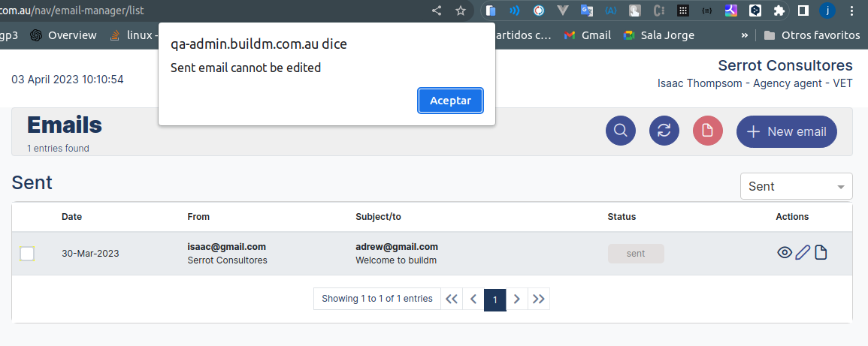
Task: Go to previous page of entries
Action: point(473,299)
